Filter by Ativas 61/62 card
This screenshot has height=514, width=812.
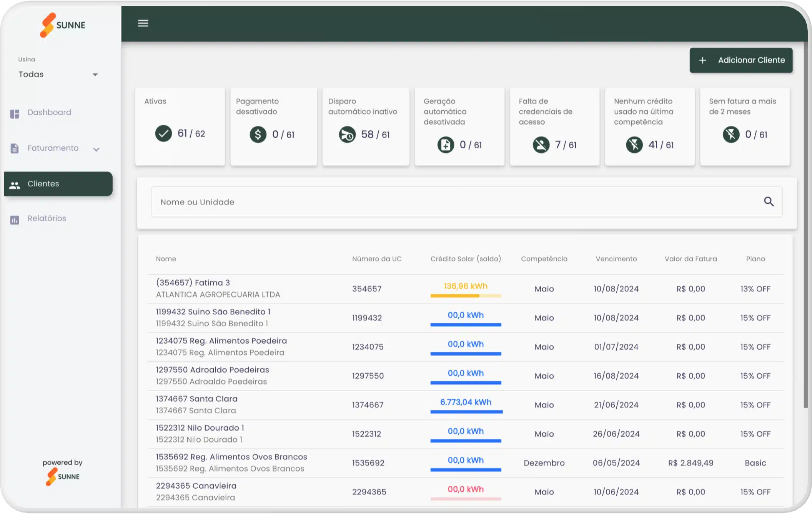(180, 126)
